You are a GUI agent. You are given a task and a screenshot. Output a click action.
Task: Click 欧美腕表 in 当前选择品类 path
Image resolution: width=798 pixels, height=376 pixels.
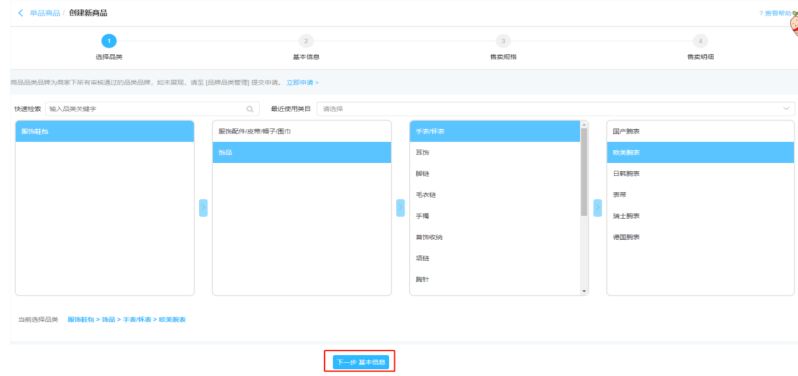pos(172,320)
